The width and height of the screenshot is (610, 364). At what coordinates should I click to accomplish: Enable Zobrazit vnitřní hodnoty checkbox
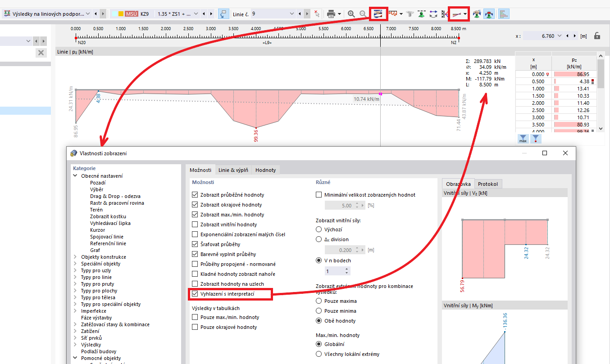coord(195,225)
